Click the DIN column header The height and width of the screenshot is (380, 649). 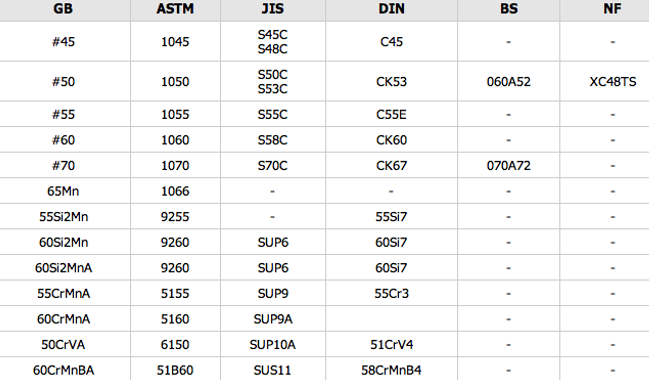(391, 9)
